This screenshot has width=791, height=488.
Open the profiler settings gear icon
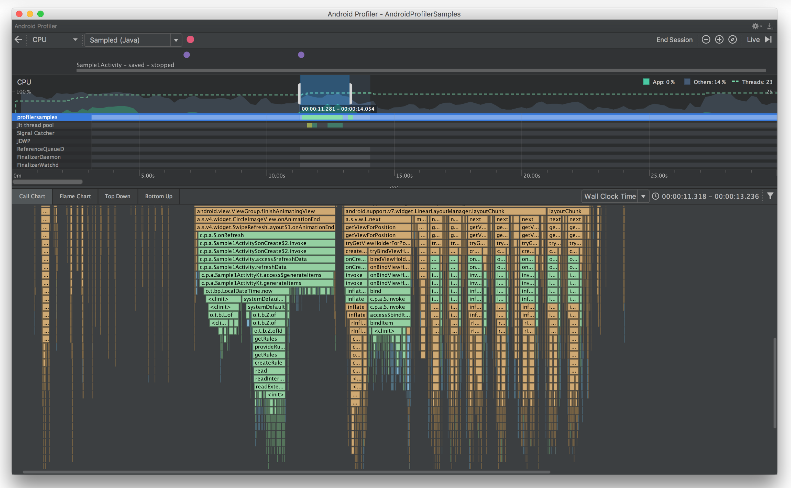756,26
